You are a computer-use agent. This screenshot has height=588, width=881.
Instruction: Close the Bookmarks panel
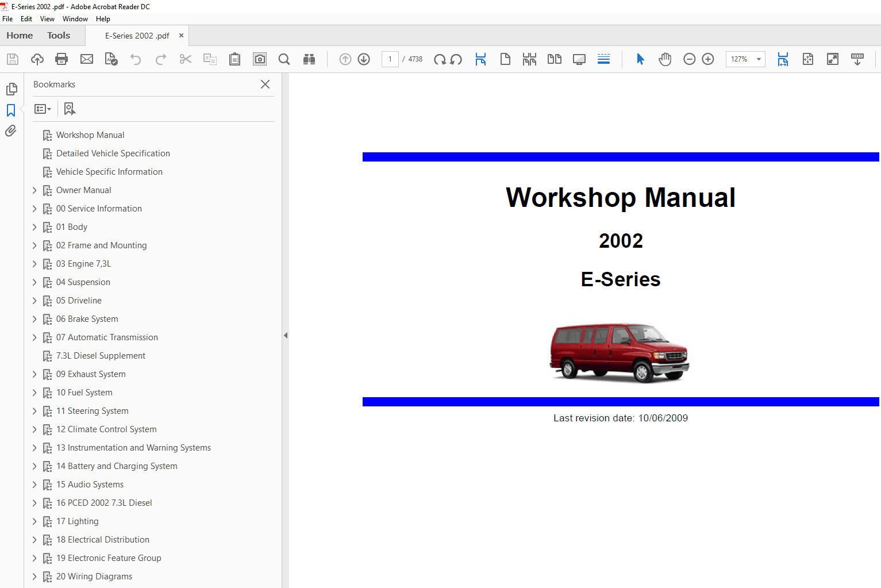pos(265,84)
